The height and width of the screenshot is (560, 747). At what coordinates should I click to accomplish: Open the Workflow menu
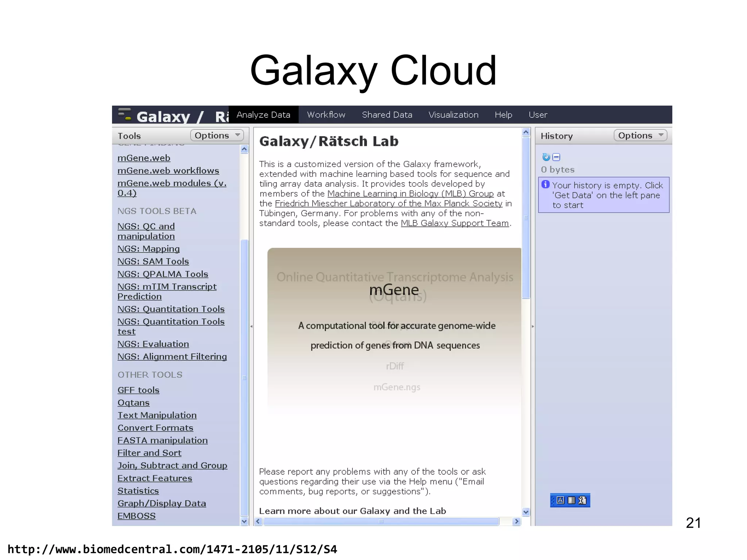(326, 114)
